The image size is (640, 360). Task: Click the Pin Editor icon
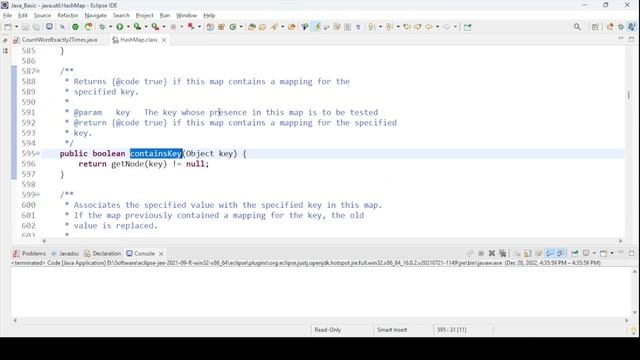(467, 27)
